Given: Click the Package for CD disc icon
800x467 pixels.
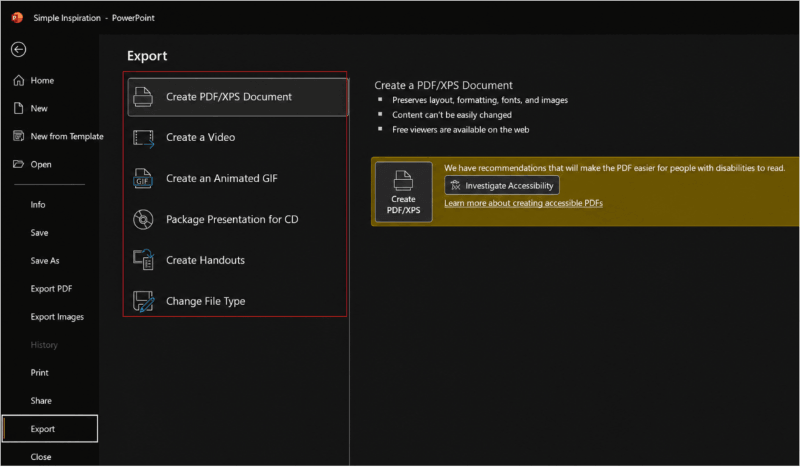Looking at the screenshot, I should pyautogui.click(x=143, y=219).
